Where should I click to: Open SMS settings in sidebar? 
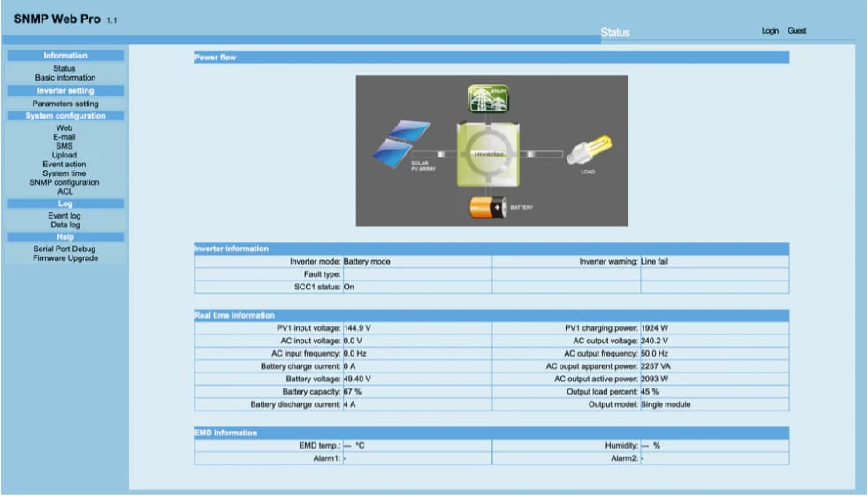click(65, 147)
